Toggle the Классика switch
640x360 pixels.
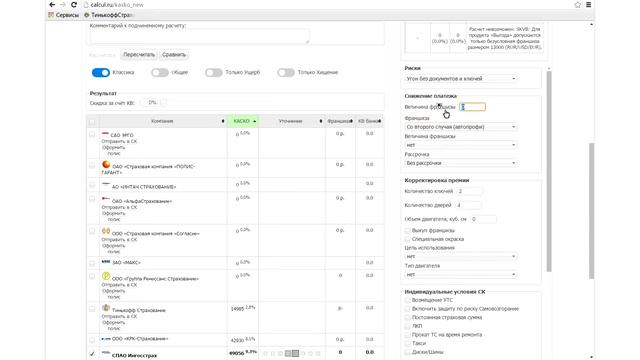tap(101, 73)
